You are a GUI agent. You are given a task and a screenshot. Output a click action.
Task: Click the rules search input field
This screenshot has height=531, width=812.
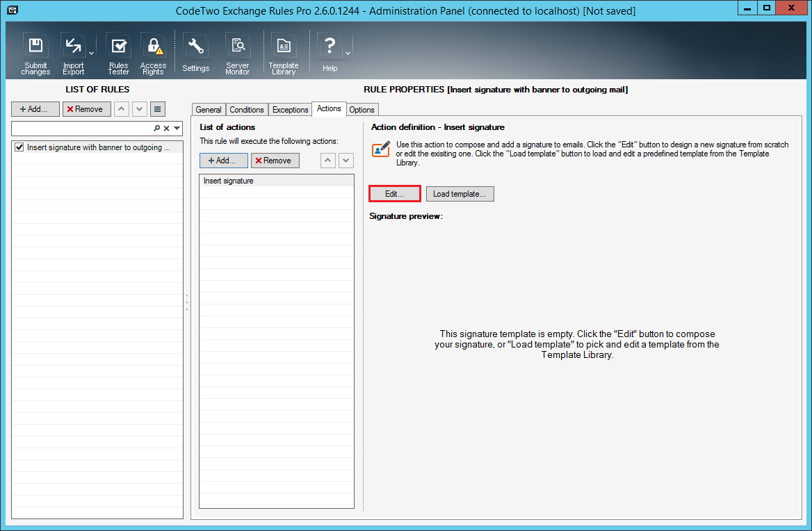point(80,129)
